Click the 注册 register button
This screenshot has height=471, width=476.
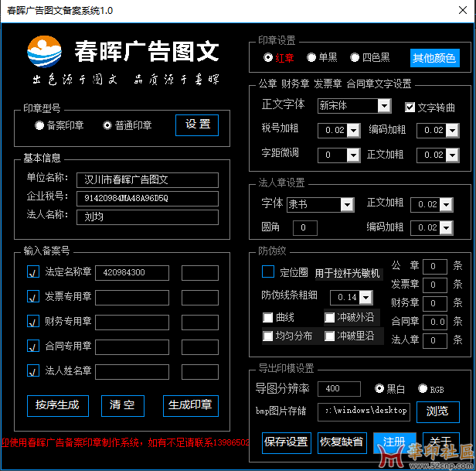click(x=395, y=442)
